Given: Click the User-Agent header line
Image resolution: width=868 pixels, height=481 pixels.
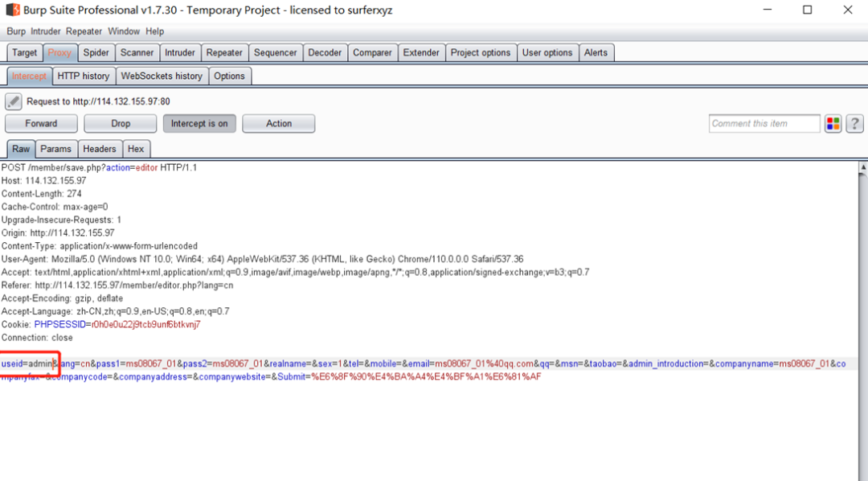Looking at the screenshot, I should point(262,259).
